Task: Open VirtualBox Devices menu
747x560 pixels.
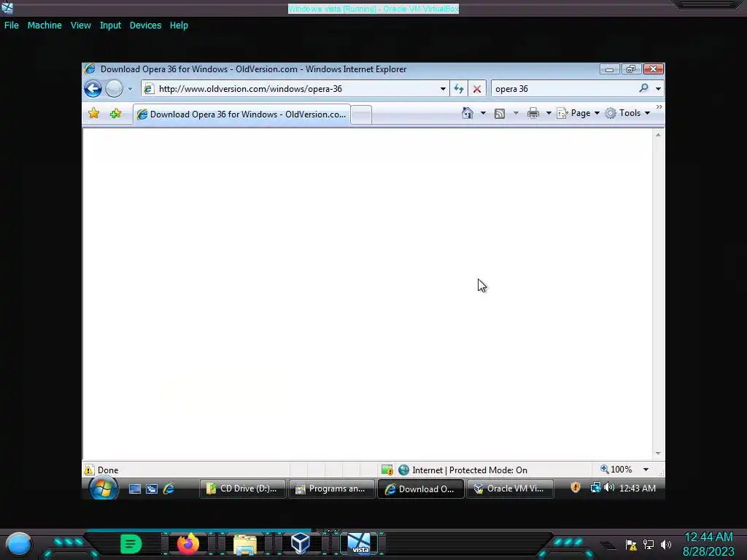Action: [x=145, y=26]
